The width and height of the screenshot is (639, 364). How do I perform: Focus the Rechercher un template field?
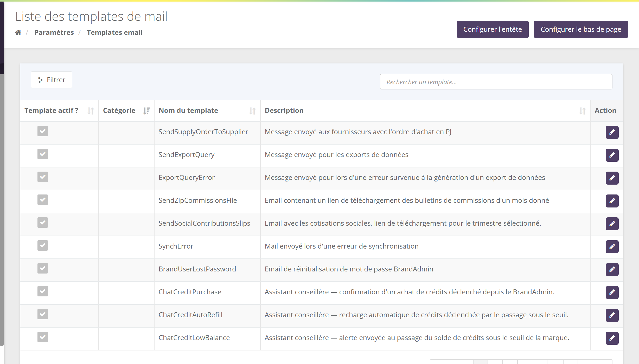pos(496,82)
